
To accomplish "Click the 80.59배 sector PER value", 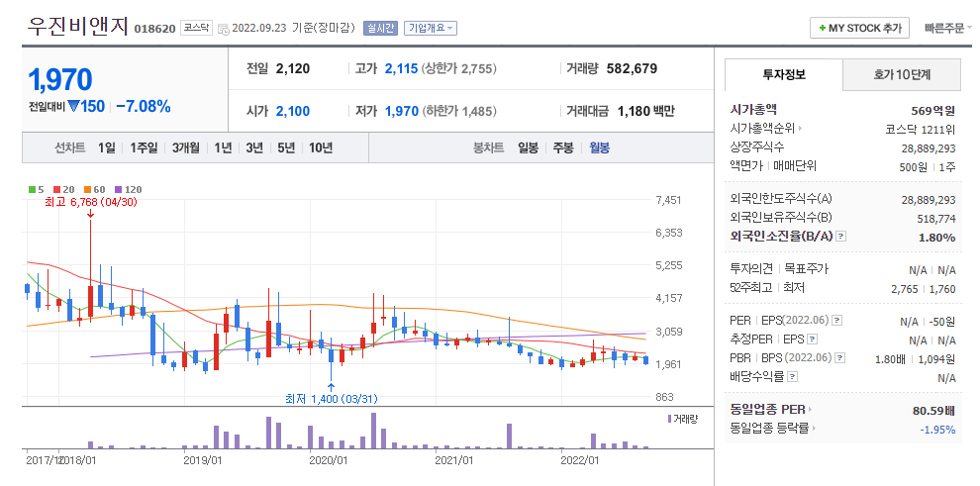I will click(x=934, y=411).
